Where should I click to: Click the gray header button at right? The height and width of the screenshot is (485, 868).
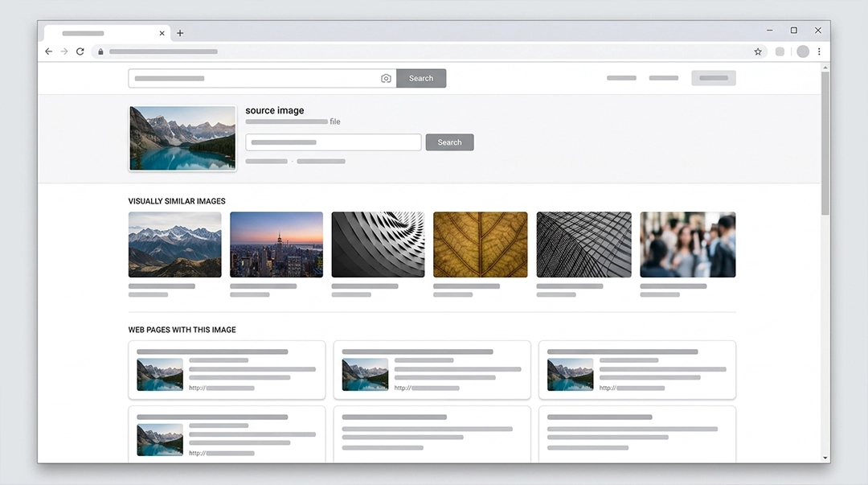tap(714, 78)
